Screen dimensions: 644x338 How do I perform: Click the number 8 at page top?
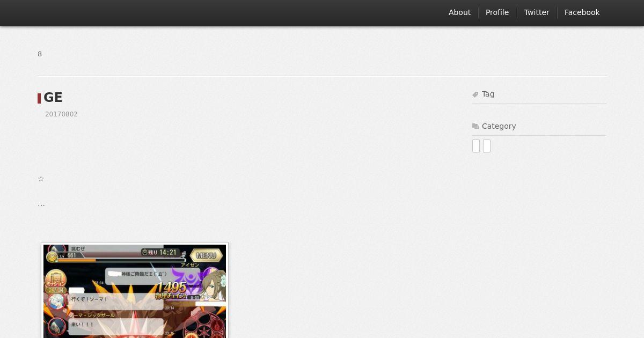tap(40, 54)
